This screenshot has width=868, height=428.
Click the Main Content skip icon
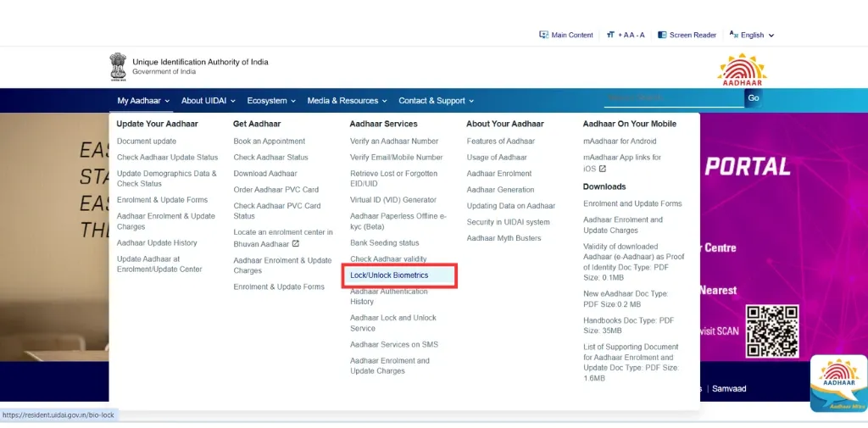point(543,35)
